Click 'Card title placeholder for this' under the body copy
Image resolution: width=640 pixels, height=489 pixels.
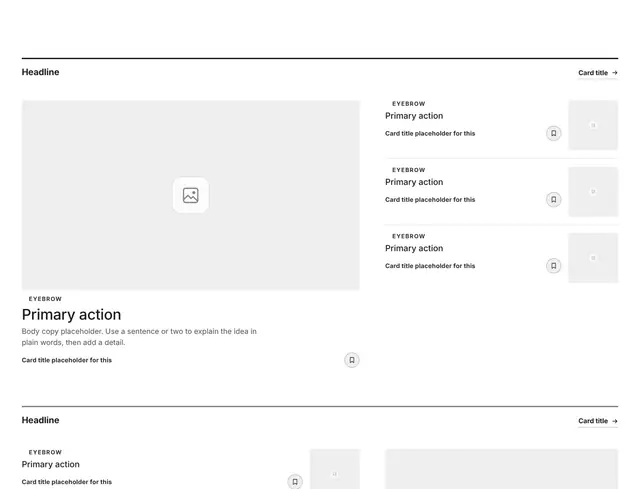click(67, 360)
